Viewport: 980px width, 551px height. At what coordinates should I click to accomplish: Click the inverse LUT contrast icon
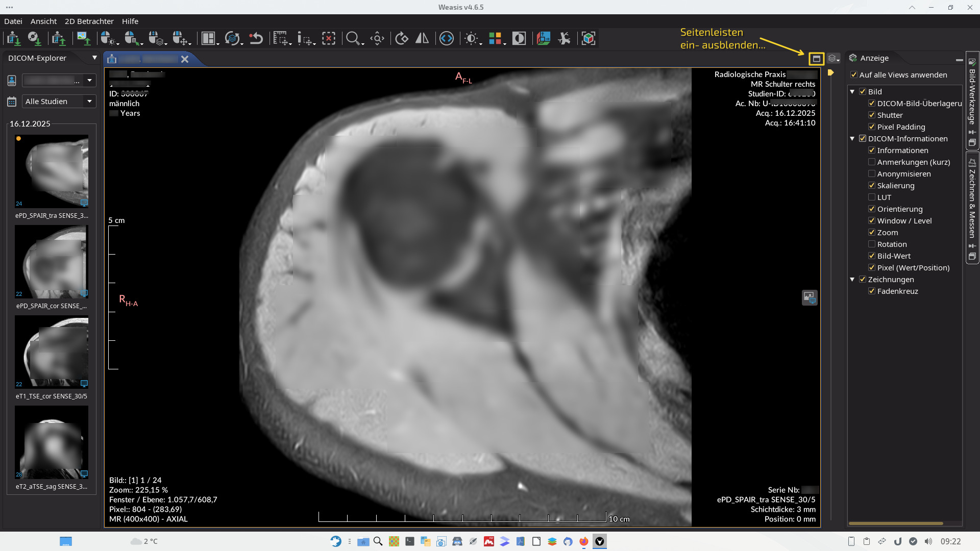click(x=519, y=39)
